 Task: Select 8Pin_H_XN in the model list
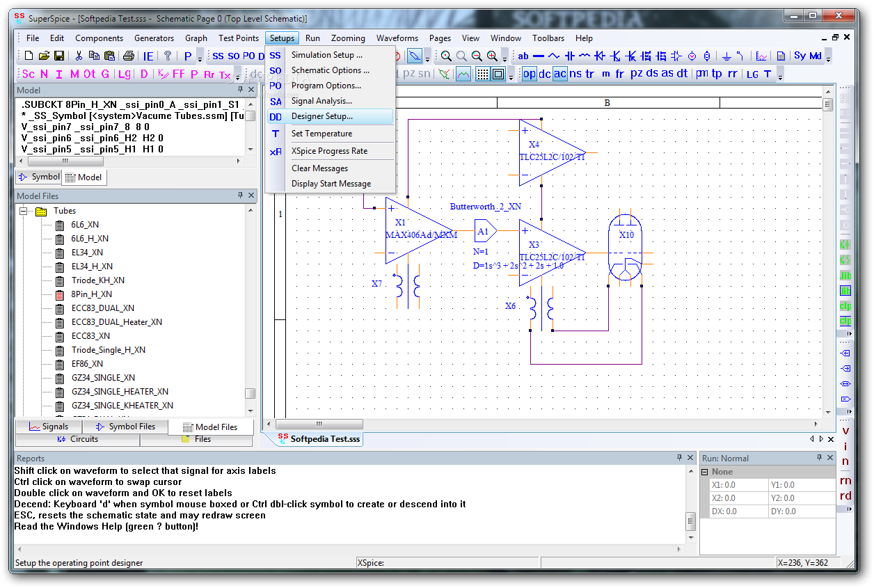[91, 294]
